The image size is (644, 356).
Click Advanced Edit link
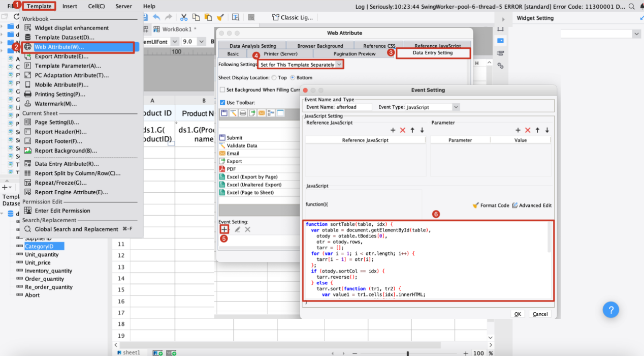click(x=531, y=205)
